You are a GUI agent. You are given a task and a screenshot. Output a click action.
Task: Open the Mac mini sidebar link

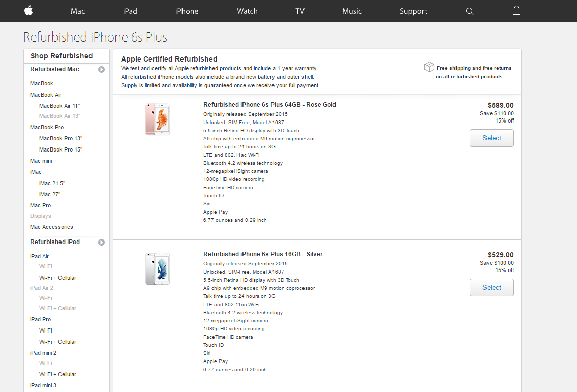coord(41,161)
